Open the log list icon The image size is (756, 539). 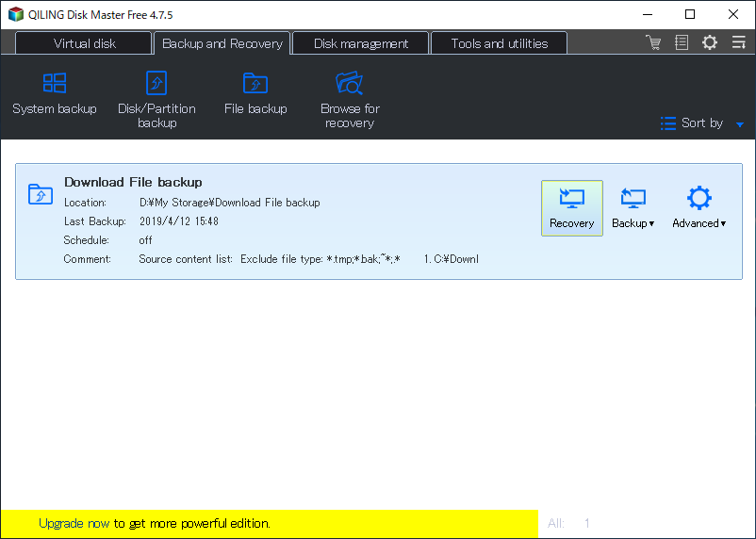click(682, 42)
